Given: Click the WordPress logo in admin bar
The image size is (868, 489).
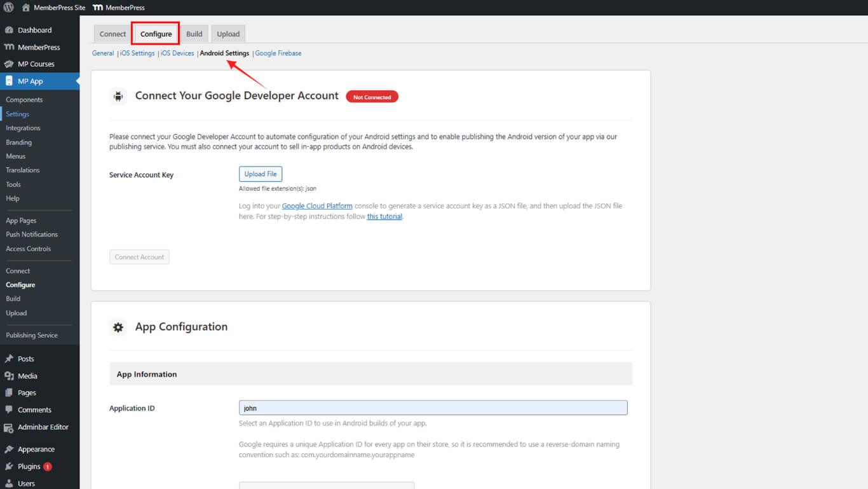Looking at the screenshot, I should tap(9, 8).
